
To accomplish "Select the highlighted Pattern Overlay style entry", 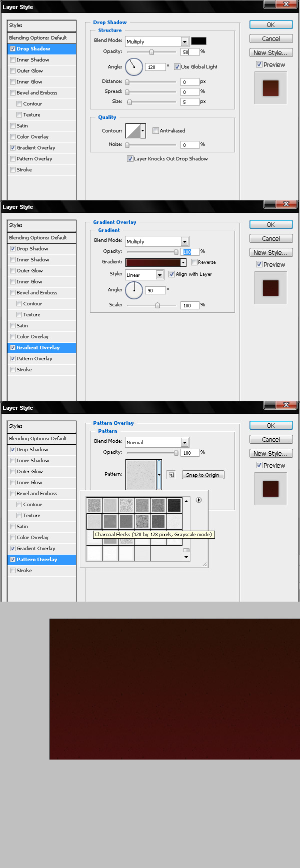I will click(x=42, y=559).
